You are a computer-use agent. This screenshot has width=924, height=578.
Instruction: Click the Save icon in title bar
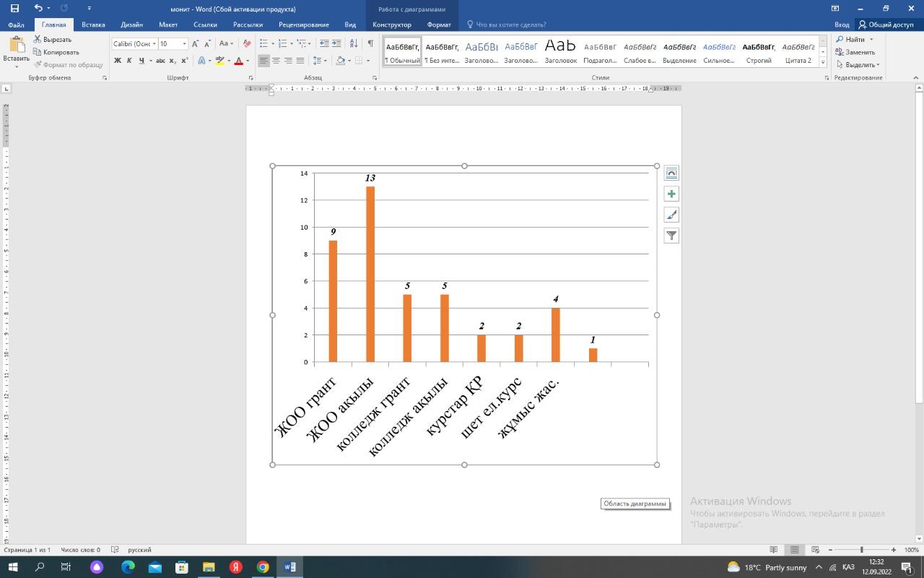[14, 9]
